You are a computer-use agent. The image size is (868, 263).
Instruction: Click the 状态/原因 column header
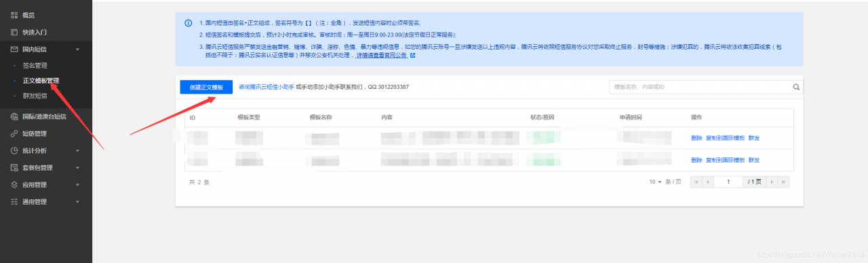(x=542, y=117)
